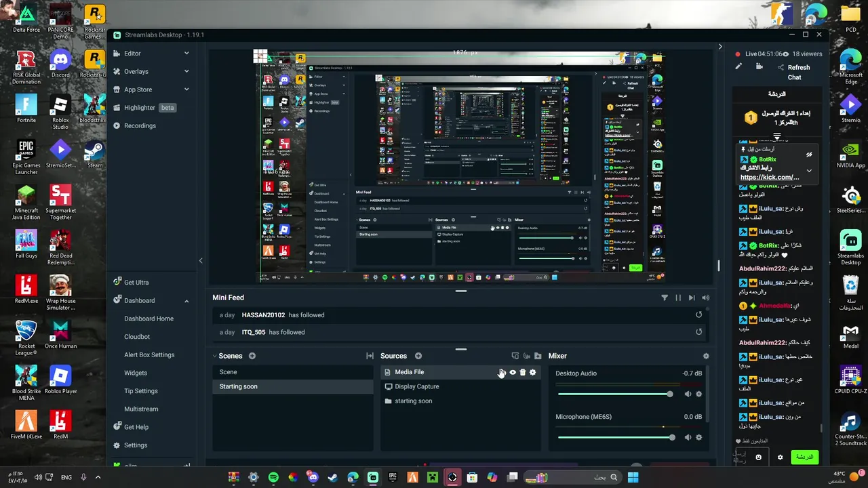Select the Starting soon scene
Viewport: 868px width, 488px height.
point(293,386)
